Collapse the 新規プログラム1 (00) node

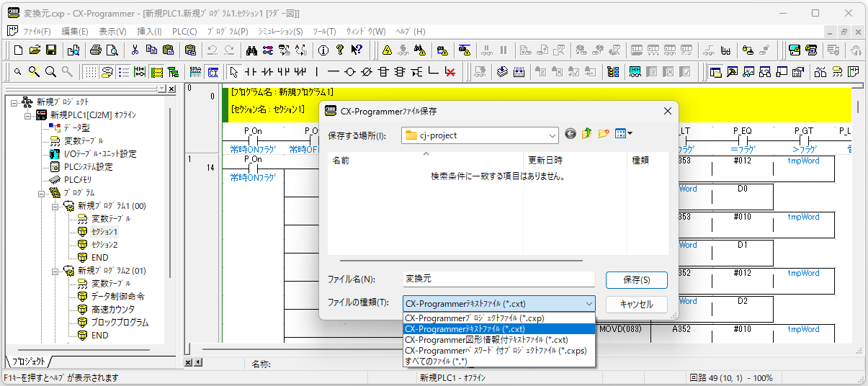coord(53,206)
